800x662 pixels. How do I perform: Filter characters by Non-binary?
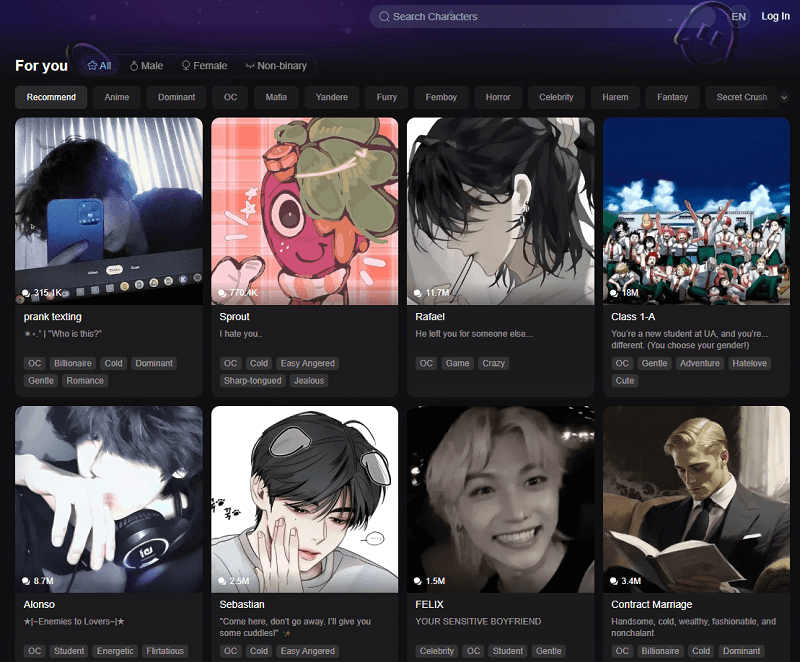pos(276,66)
